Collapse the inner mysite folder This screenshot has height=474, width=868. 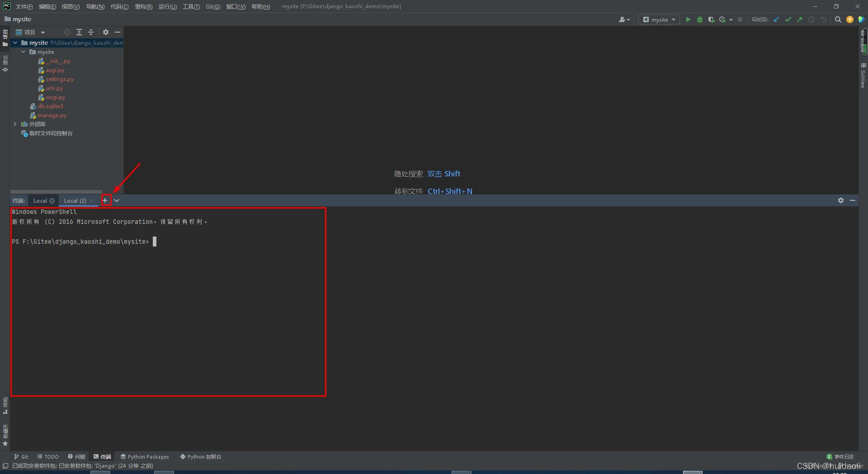click(x=24, y=52)
